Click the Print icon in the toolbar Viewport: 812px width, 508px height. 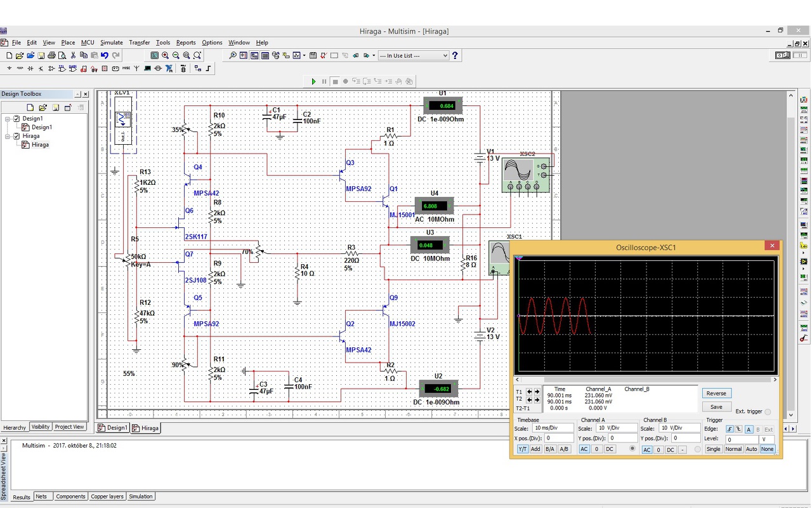[x=52, y=56]
